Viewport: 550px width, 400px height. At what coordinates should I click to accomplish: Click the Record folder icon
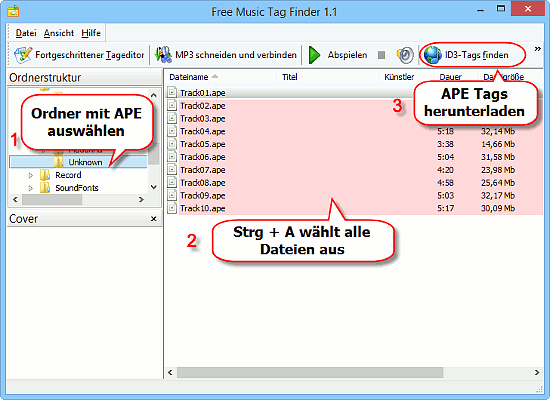click(x=45, y=175)
